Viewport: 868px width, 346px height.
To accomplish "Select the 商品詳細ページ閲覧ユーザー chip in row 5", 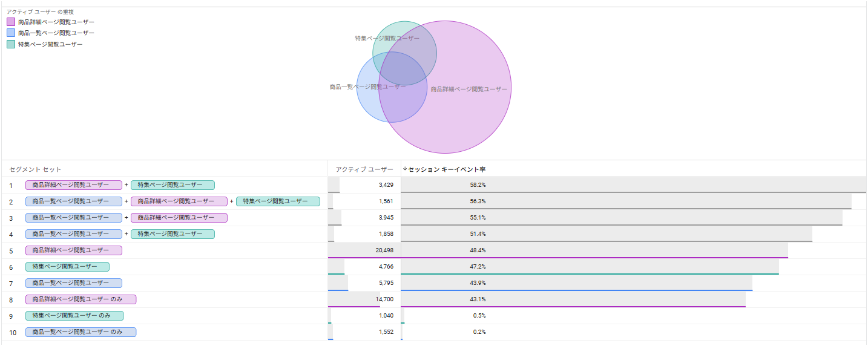I will point(73,250).
